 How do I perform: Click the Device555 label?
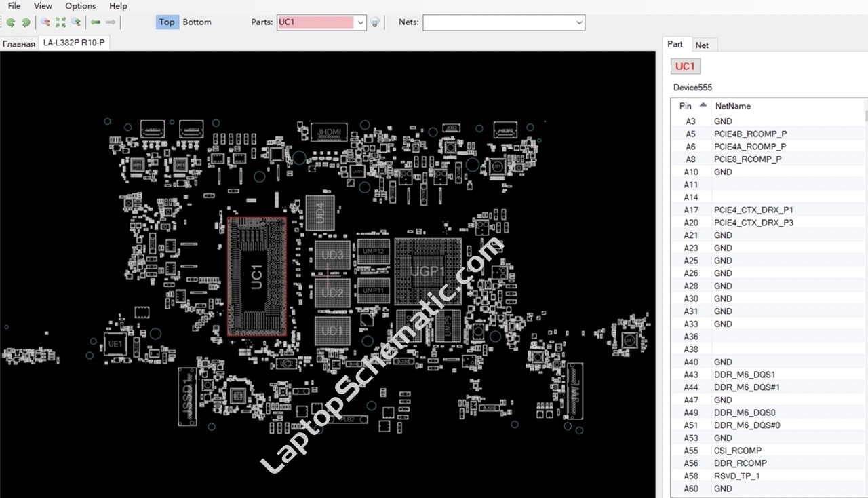[692, 88]
